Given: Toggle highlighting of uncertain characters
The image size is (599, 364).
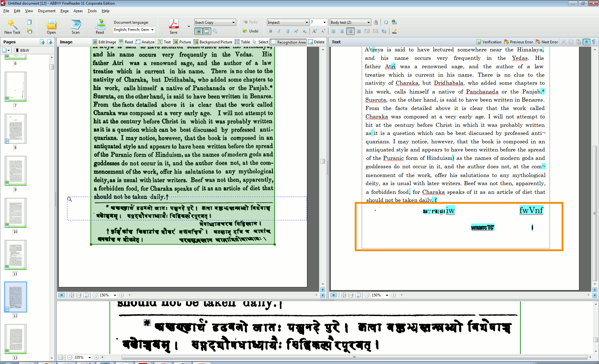Looking at the screenshot, I should (x=587, y=42).
